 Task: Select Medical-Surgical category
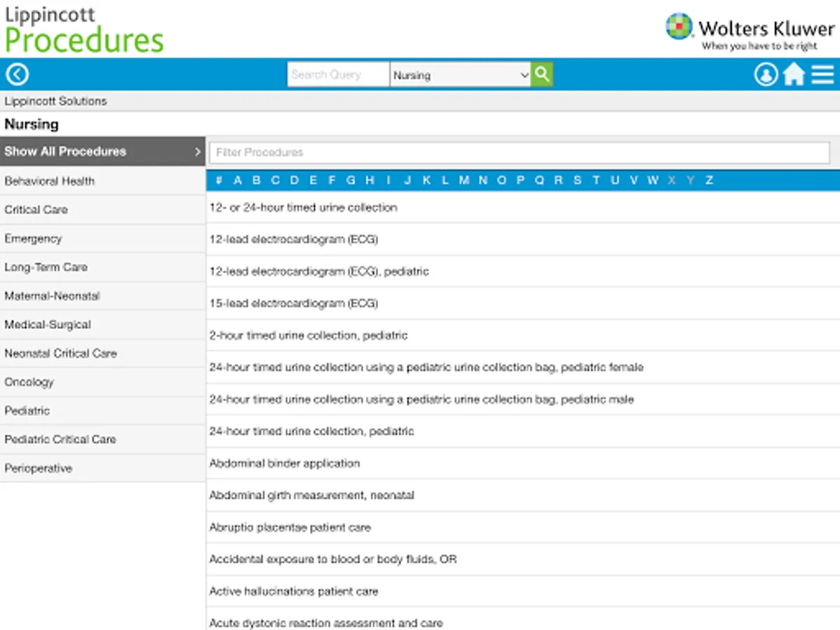[103, 324]
